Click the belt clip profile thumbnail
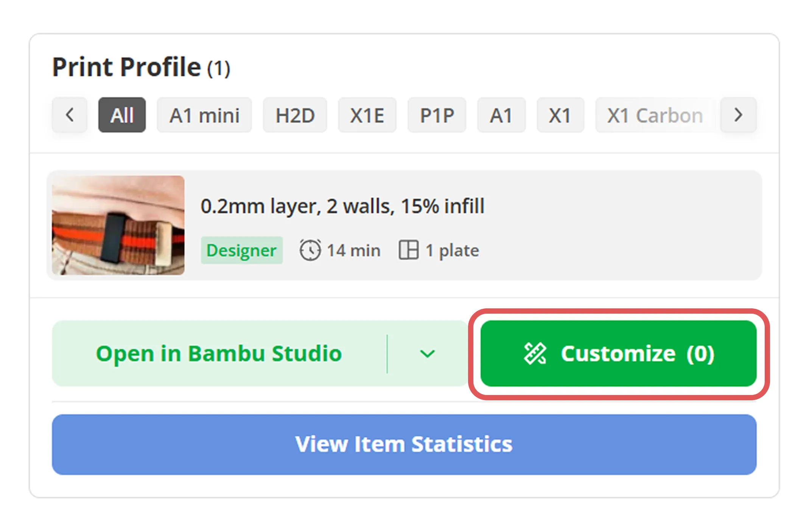Image resolution: width=812 pixels, height=507 pixels. (118, 225)
